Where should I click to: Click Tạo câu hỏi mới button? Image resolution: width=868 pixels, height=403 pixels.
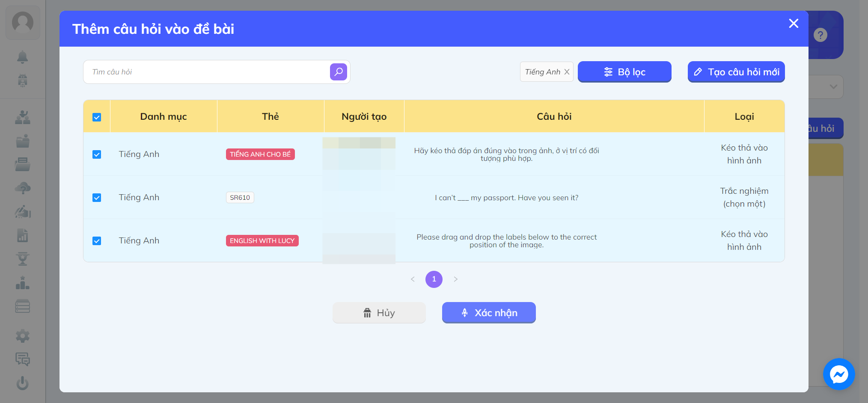[x=736, y=72]
